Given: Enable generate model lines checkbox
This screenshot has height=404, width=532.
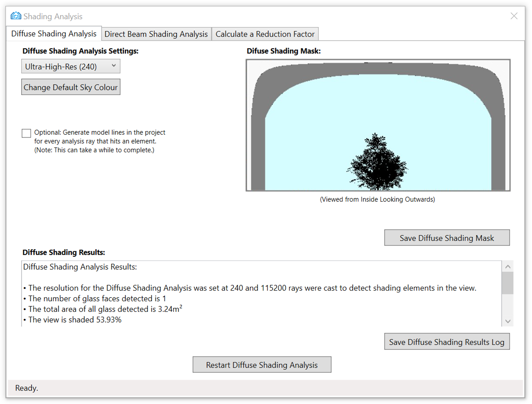Looking at the screenshot, I should [x=26, y=133].
